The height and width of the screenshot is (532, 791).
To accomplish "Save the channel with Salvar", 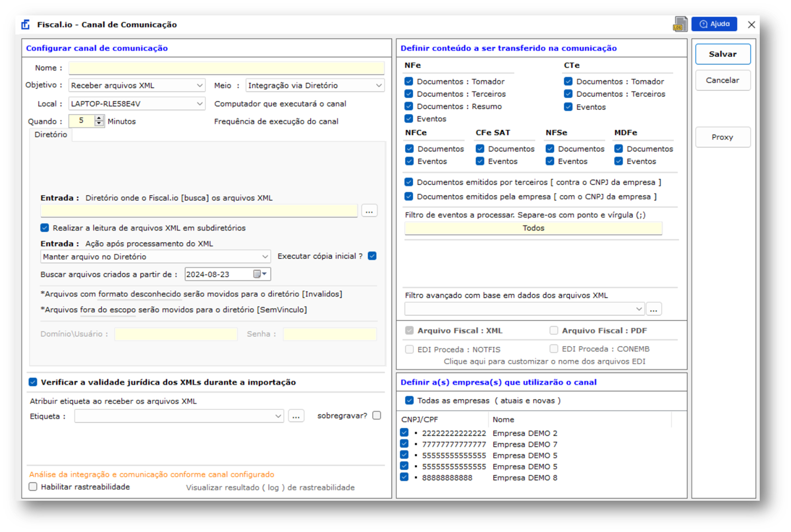I will [x=723, y=54].
